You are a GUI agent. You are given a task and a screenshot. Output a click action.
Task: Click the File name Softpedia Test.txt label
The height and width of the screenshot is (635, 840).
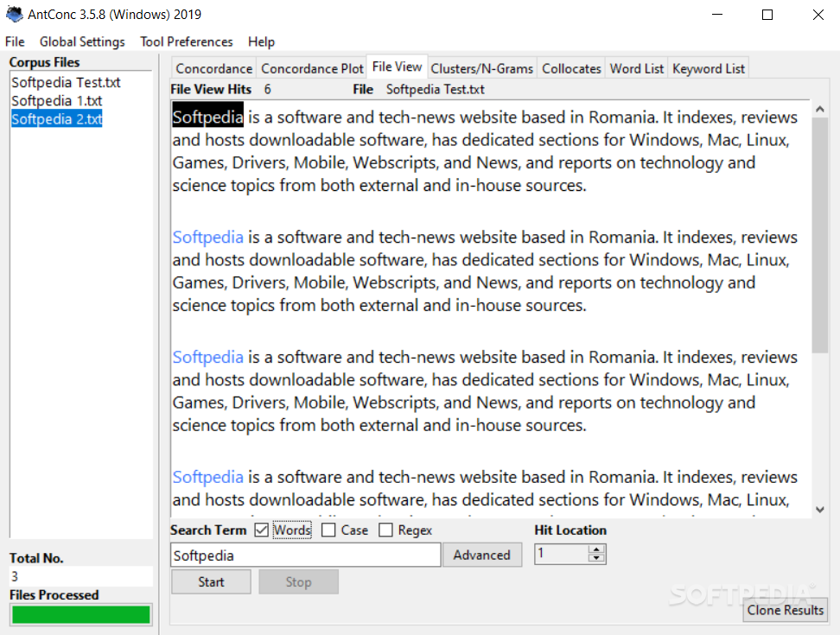coord(435,89)
